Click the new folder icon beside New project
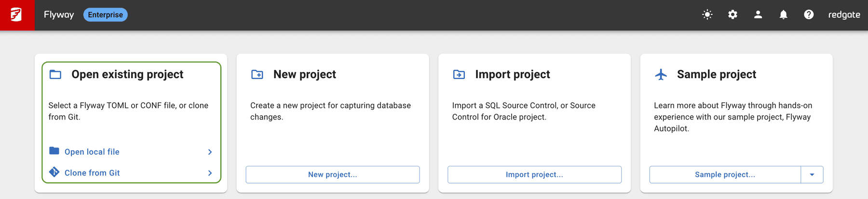 point(257,74)
